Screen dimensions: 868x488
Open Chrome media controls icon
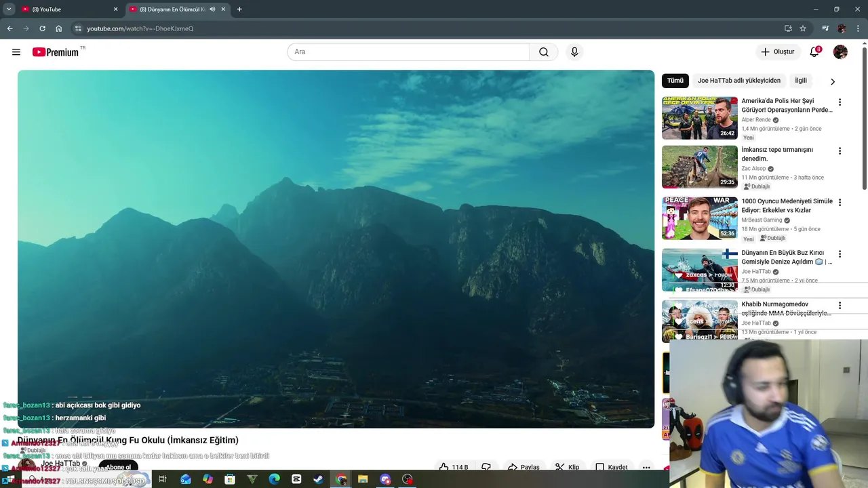tap(825, 28)
